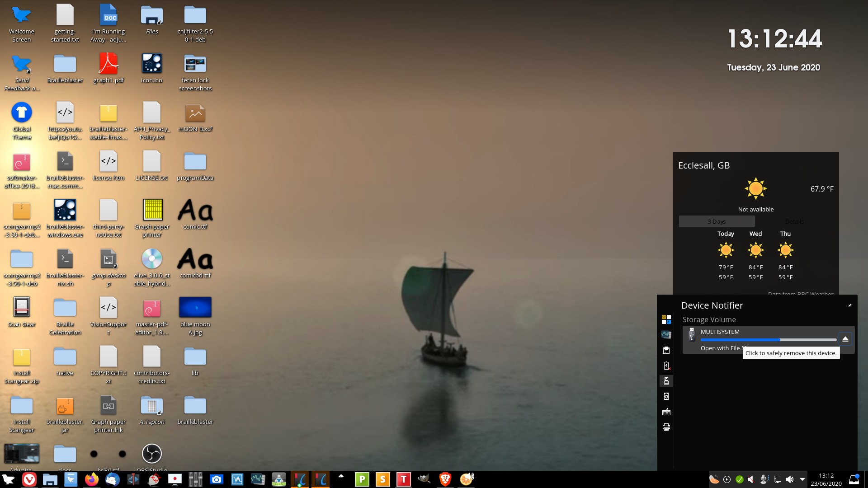Open the application launcher menu

pyautogui.click(x=8, y=479)
